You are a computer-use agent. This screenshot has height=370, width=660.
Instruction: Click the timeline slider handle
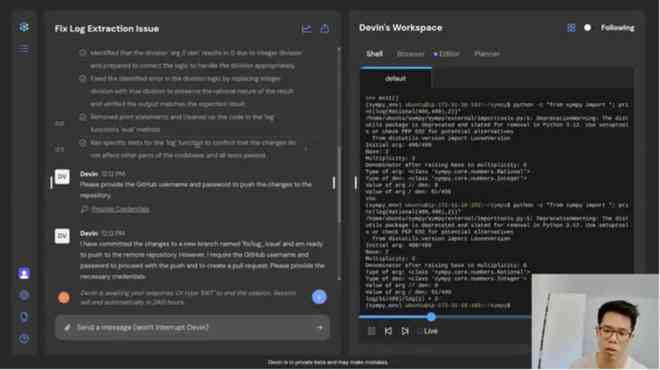coord(431,317)
